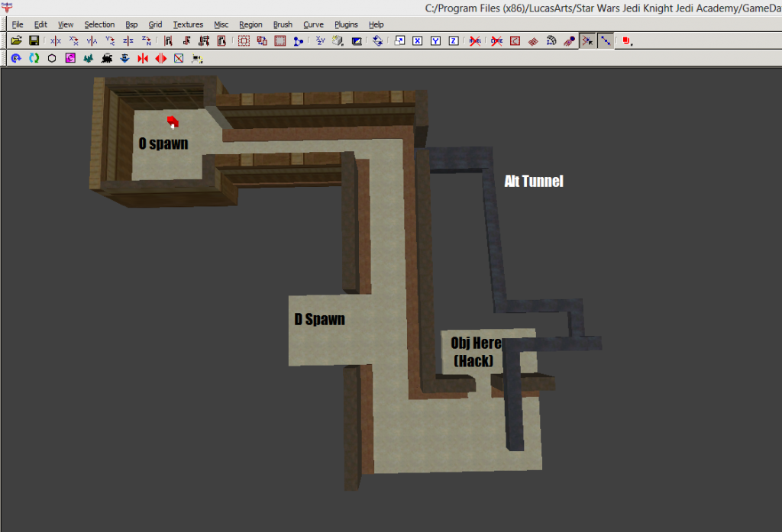Click the red entity at O spawn
Viewport: 782px width, 532px height.
173,121
